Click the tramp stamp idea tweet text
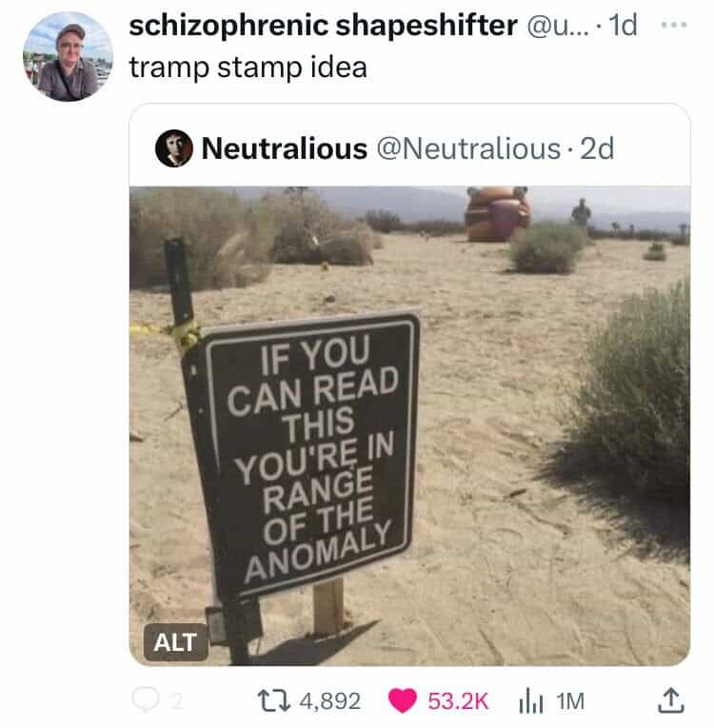 click(x=248, y=68)
